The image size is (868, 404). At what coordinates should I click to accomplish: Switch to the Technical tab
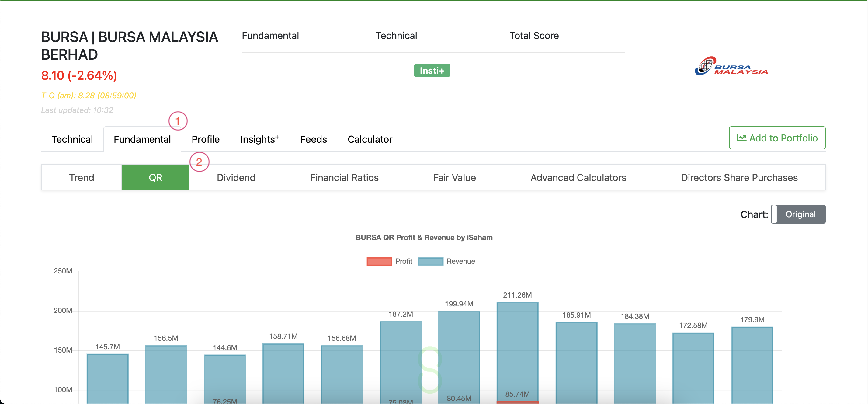point(72,139)
